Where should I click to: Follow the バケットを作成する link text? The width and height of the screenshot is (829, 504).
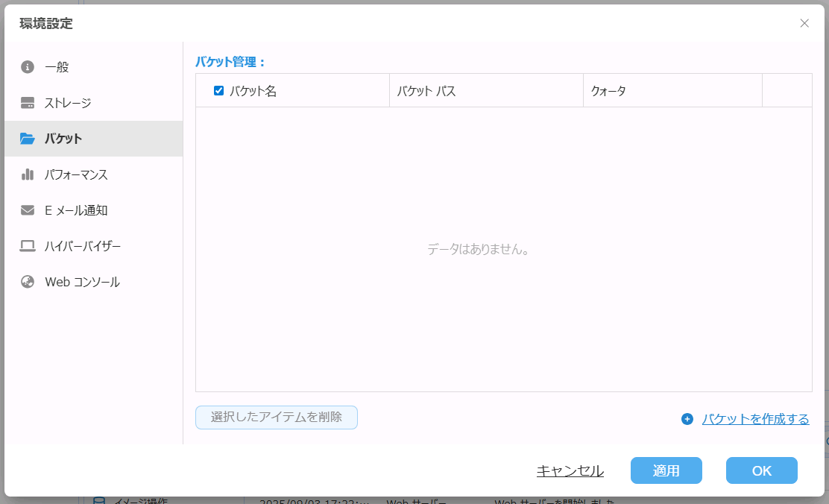755,419
